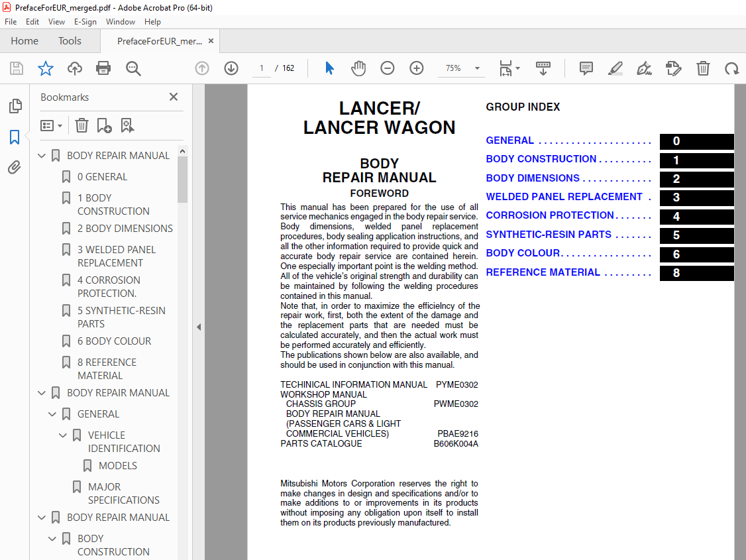Open the sign document pen tool

pyautogui.click(x=644, y=68)
